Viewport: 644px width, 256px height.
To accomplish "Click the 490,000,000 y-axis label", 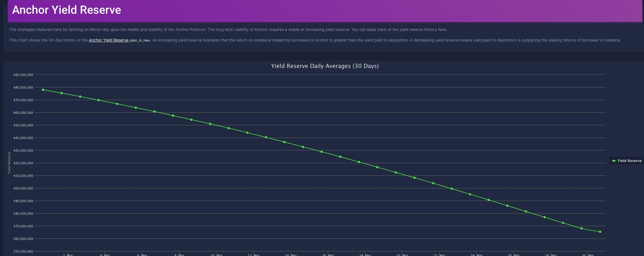I will [x=23, y=75].
